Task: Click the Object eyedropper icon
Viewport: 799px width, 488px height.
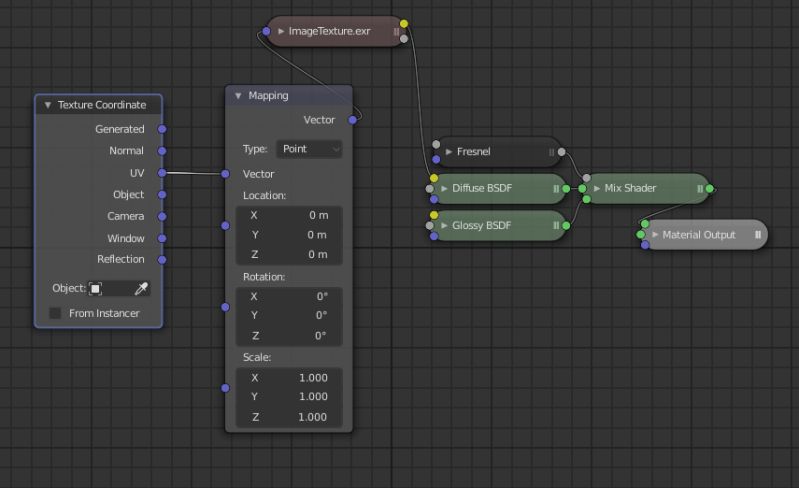Action: 141,288
